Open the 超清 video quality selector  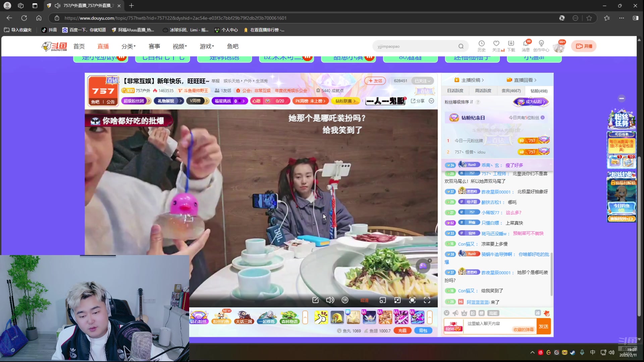pyautogui.click(x=365, y=300)
